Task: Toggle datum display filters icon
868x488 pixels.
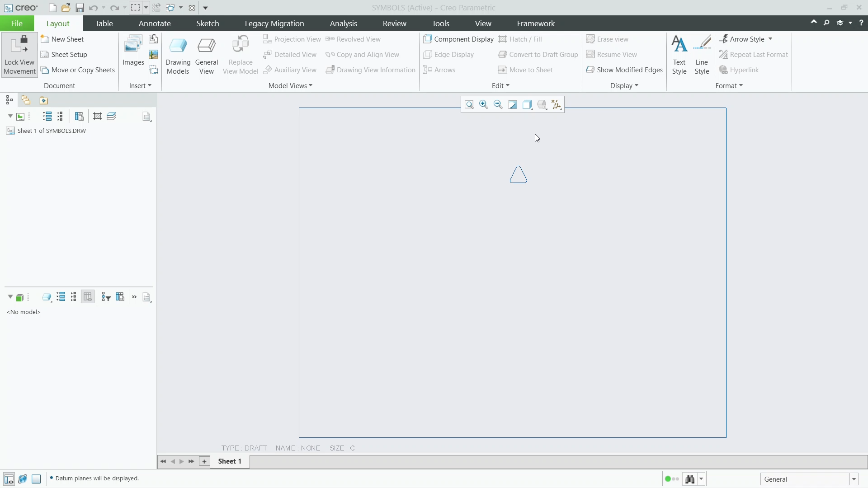Action: [557, 105]
